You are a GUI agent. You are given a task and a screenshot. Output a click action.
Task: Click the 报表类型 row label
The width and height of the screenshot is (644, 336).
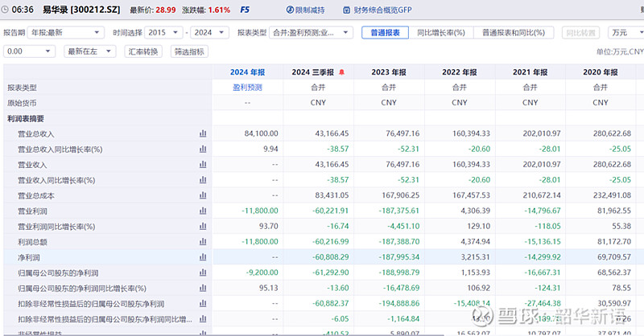pos(22,88)
